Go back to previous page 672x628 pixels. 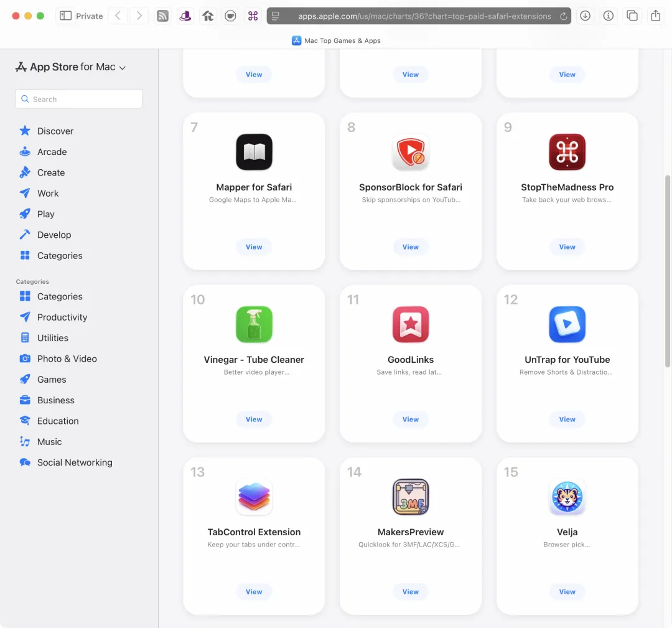pos(118,16)
